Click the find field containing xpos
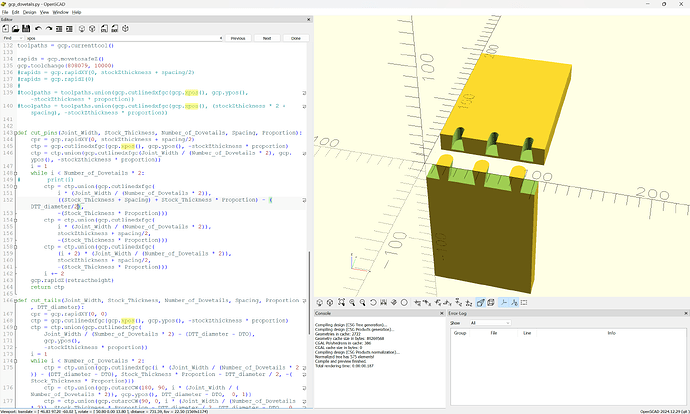This screenshot has height=414, width=690. tap(124, 38)
